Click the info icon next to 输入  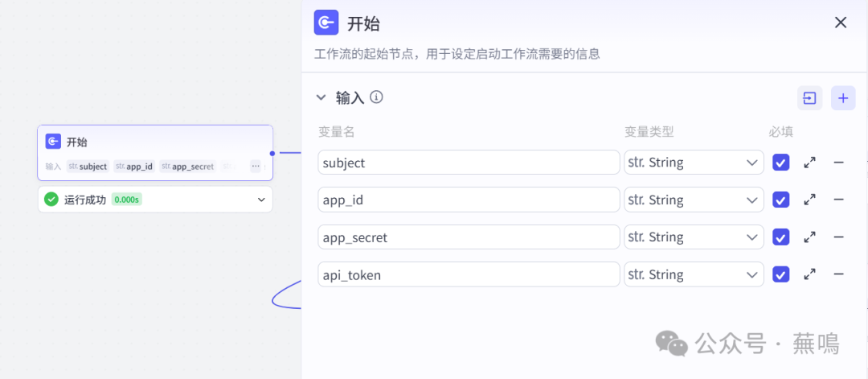point(376,97)
